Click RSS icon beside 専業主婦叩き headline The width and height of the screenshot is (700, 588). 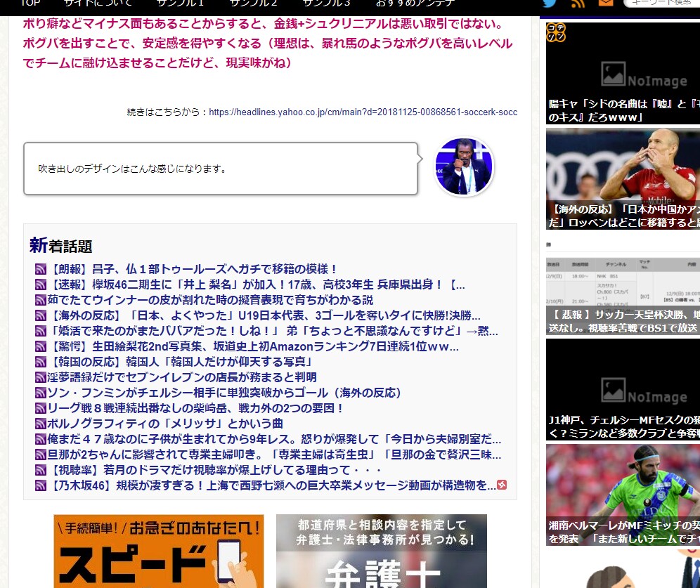click(41, 455)
